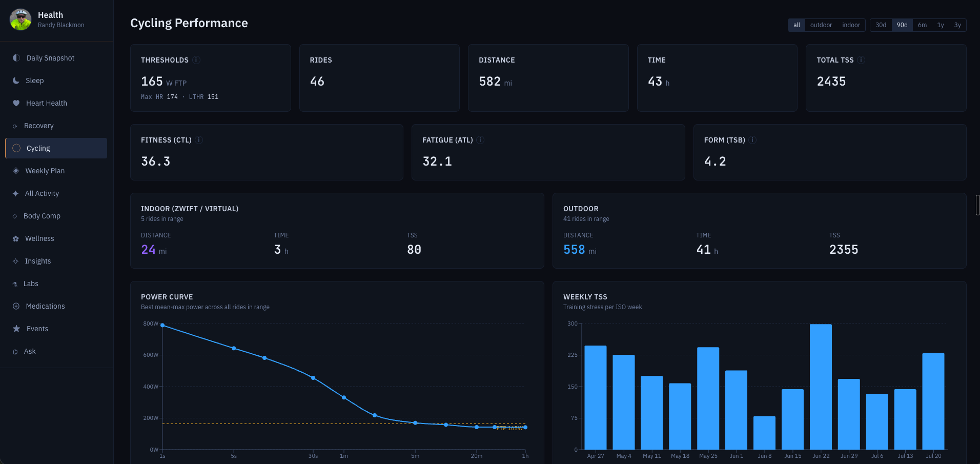Click the '32.1' fatigue ATL value

click(x=437, y=162)
